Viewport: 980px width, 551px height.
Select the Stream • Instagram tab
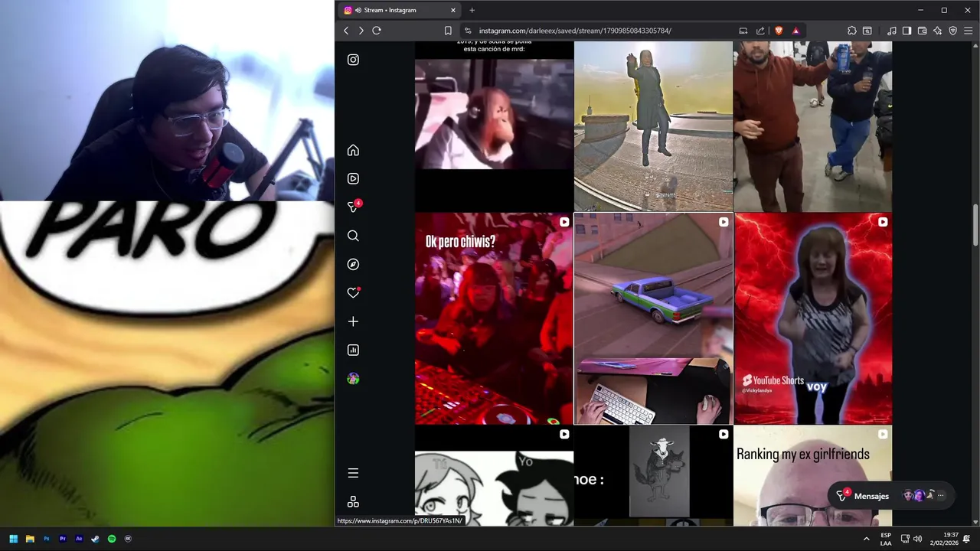[400, 10]
